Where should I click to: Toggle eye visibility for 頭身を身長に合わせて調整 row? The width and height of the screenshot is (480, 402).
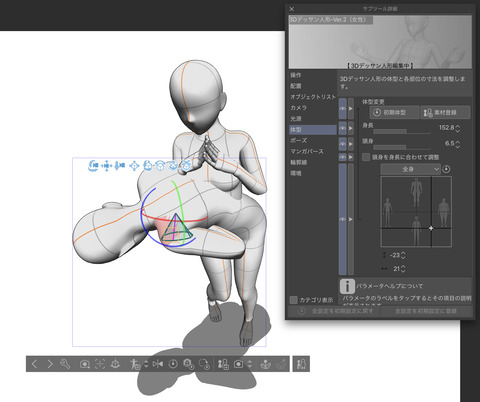[x=343, y=157]
